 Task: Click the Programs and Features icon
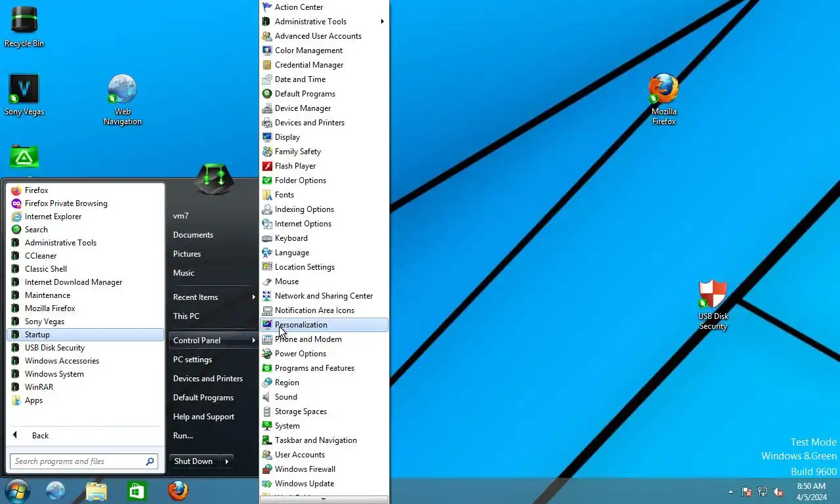pyautogui.click(x=267, y=368)
